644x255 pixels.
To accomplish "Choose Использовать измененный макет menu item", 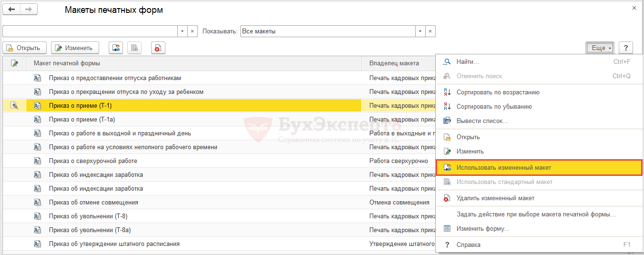I will coord(503,168).
